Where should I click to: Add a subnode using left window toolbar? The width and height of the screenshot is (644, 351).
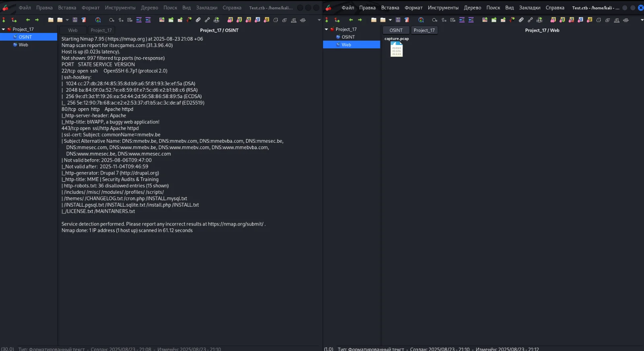click(x=14, y=20)
